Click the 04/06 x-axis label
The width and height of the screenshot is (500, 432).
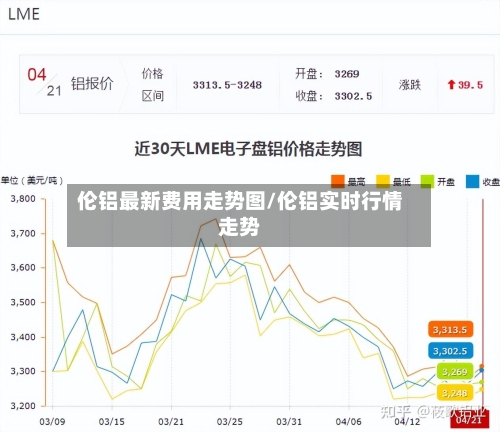[x=348, y=421]
